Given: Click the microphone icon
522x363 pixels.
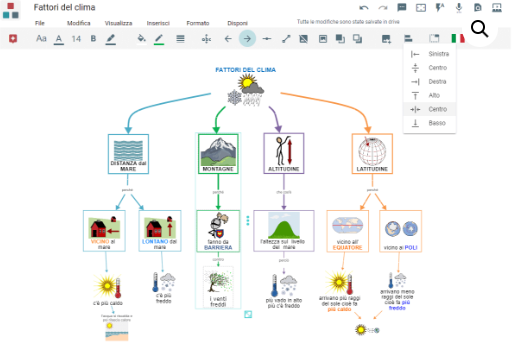Looking at the screenshot, I should click(x=459, y=8).
